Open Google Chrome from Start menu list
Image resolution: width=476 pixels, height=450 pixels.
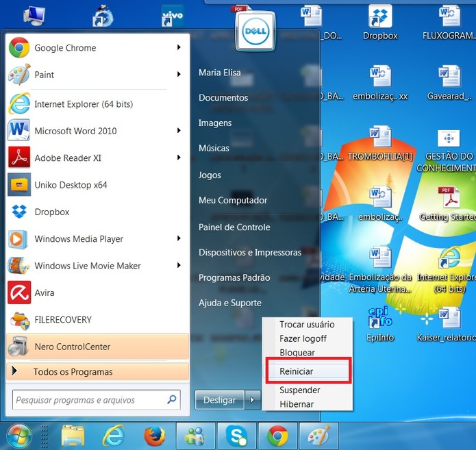click(97, 48)
